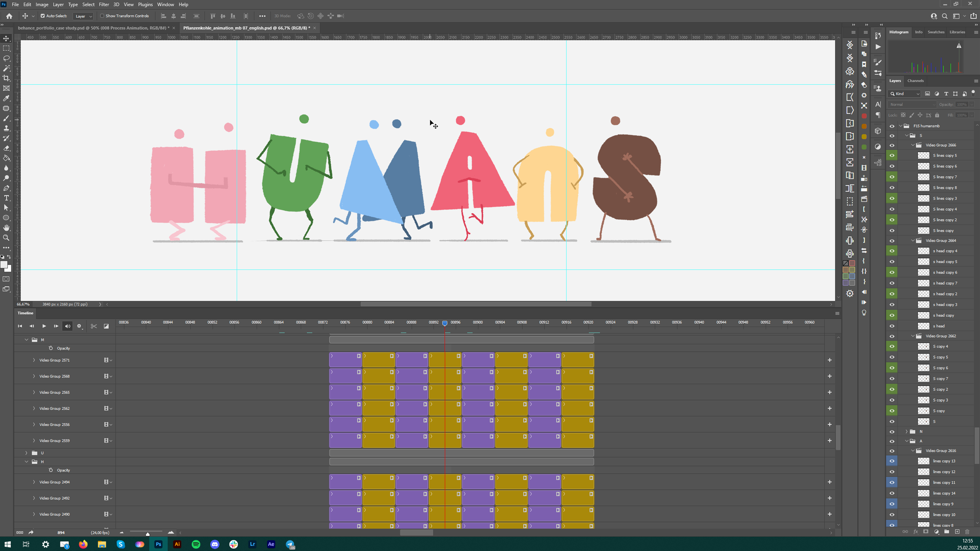This screenshot has height=551, width=980.
Task: Click the timeline zoom slider handle
Action: (148, 534)
